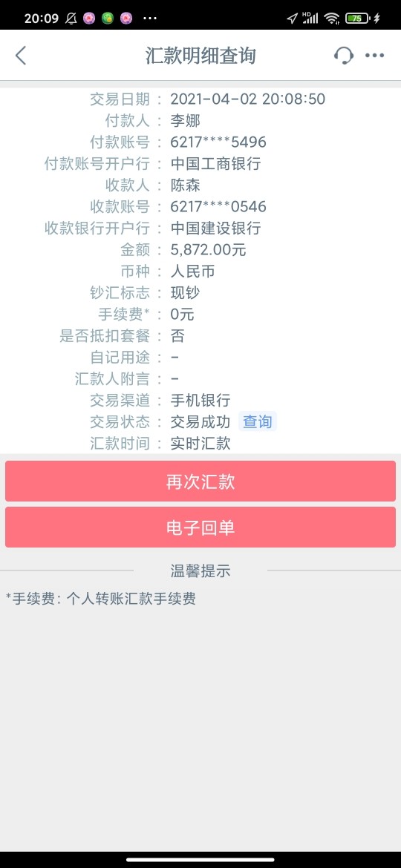This screenshot has height=868, width=401.
Task: Tap the WiFi status icon
Action: pyautogui.click(x=332, y=19)
